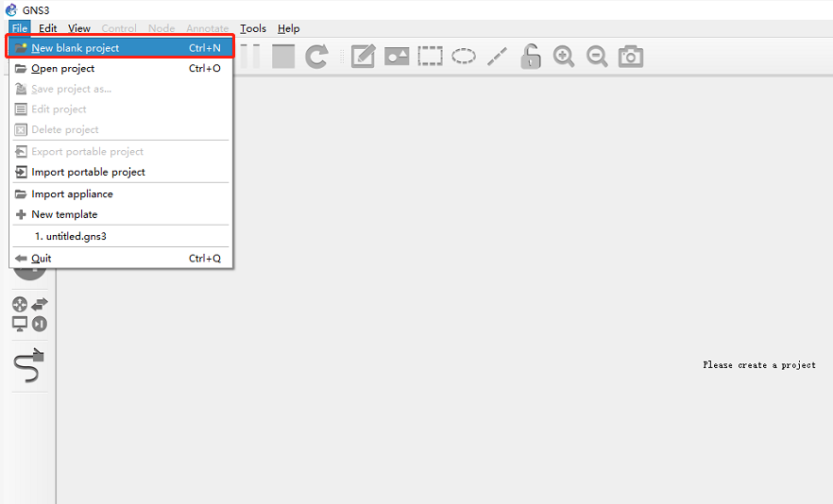This screenshot has width=833, height=504.
Task: Open the Edit menu
Action: (48, 28)
